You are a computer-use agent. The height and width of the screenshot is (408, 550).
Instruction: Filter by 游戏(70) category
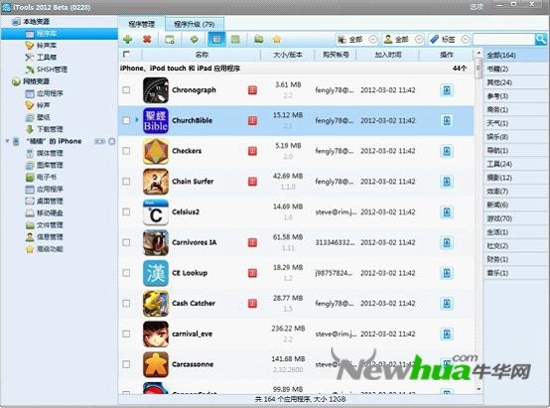[x=516, y=219]
